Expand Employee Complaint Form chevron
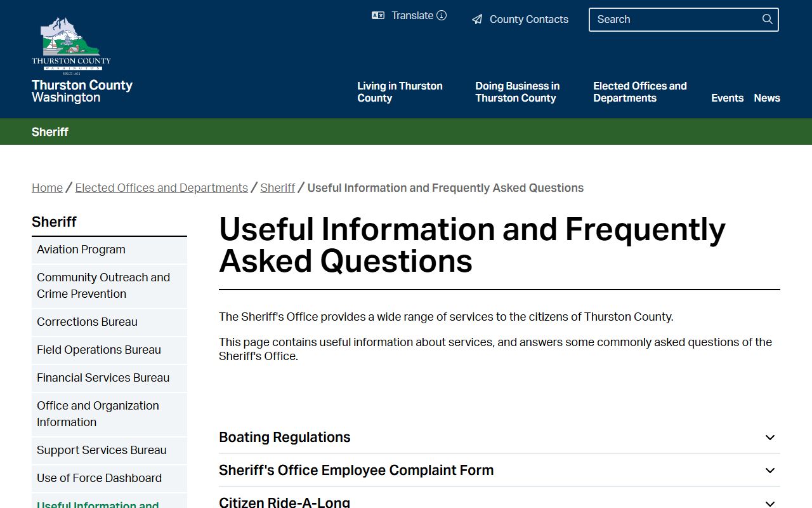This screenshot has width=812, height=508. (x=770, y=471)
